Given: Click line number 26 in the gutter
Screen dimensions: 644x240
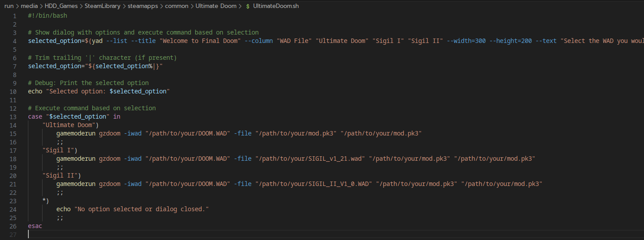Looking at the screenshot, I should click(x=13, y=226).
